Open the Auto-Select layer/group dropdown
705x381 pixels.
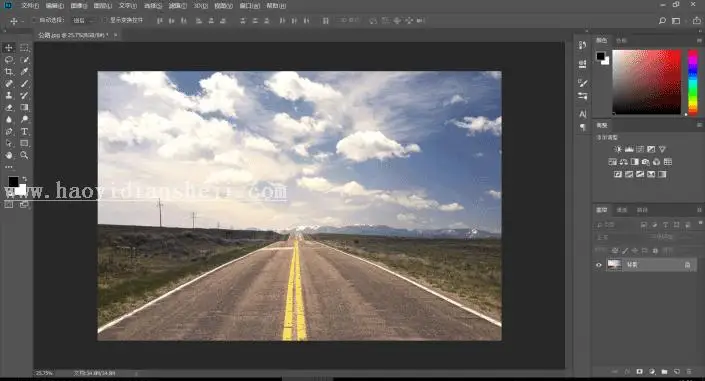(x=84, y=21)
